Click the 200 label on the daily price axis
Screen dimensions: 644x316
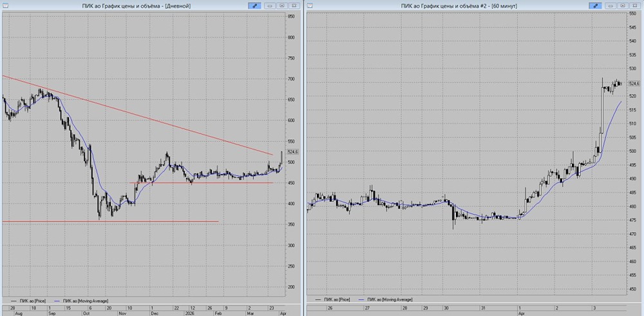click(x=292, y=287)
